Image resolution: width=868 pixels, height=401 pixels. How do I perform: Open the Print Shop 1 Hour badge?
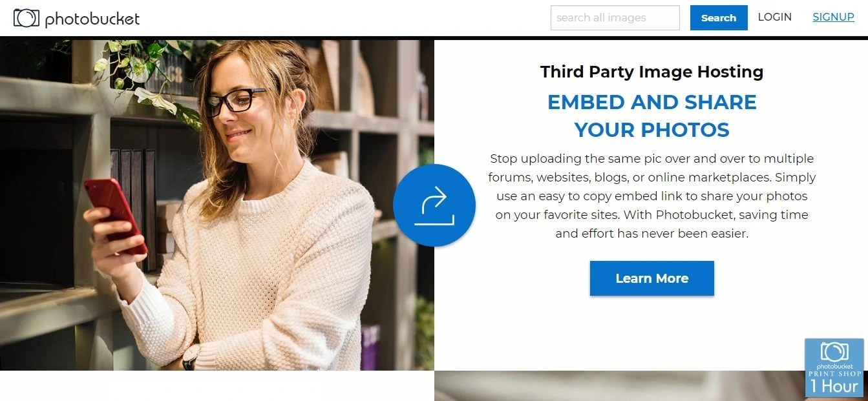point(834,367)
